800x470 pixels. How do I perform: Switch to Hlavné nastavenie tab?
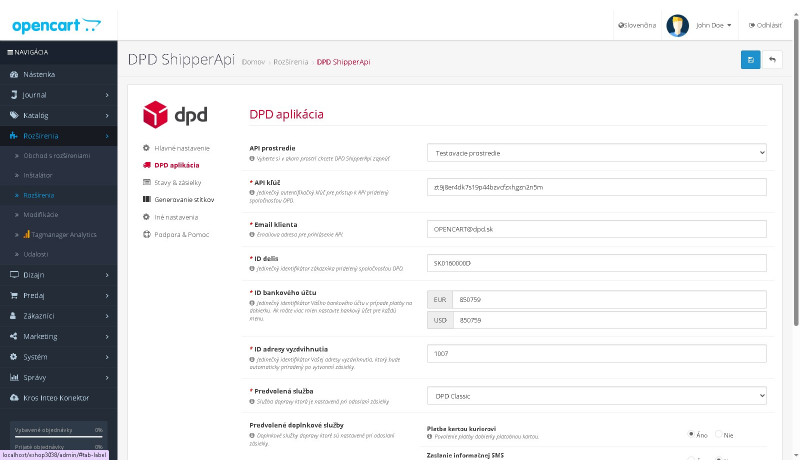pos(182,148)
